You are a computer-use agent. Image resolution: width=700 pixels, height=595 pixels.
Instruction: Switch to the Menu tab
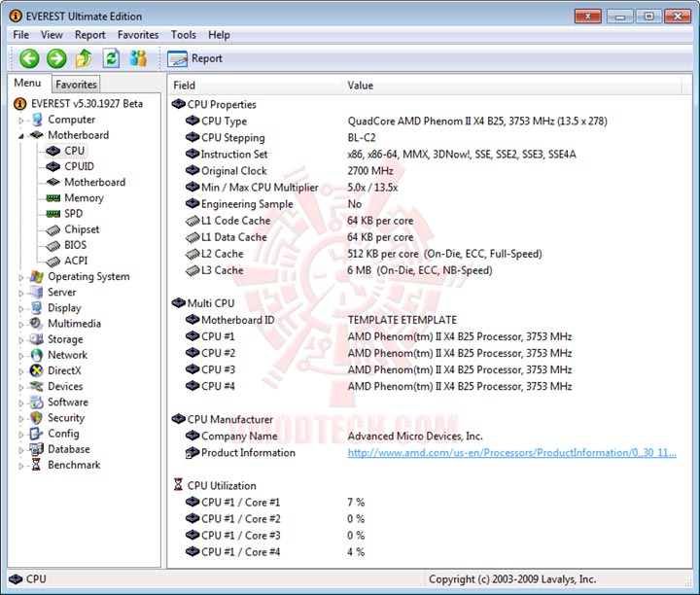[27, 83]
